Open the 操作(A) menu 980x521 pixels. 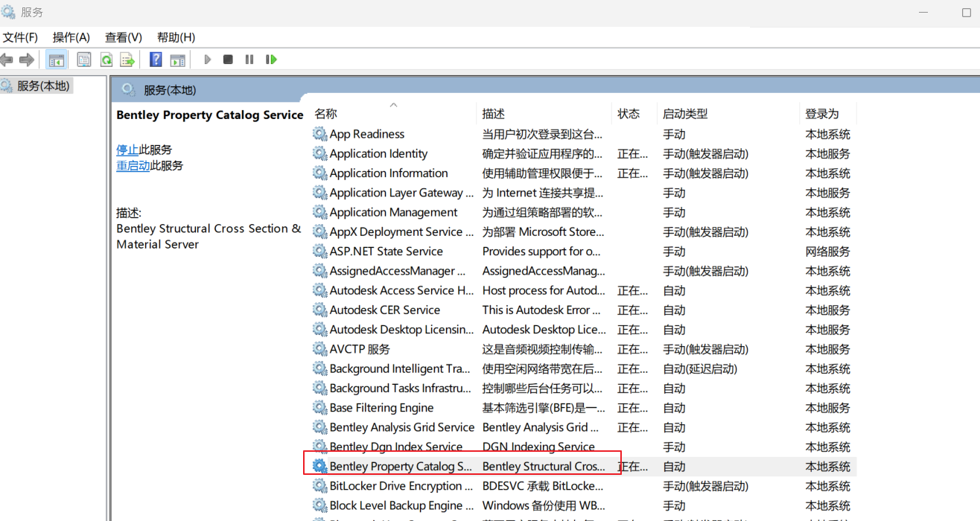pos(71,37)
